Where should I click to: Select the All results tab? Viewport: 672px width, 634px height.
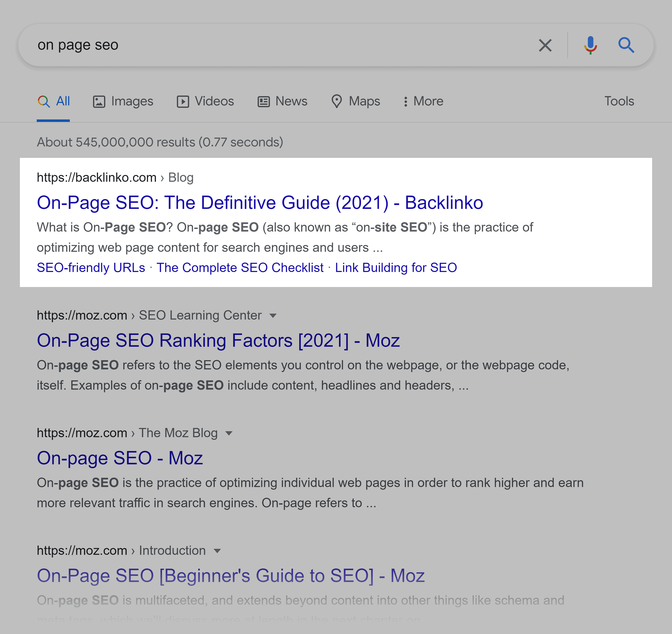tap(53, 101)
